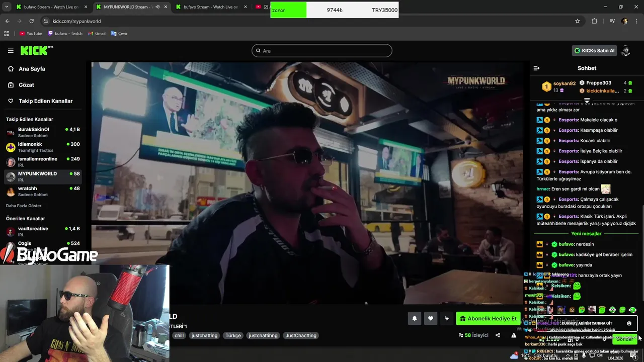Open the Çevir bookmark

[119, 34]
